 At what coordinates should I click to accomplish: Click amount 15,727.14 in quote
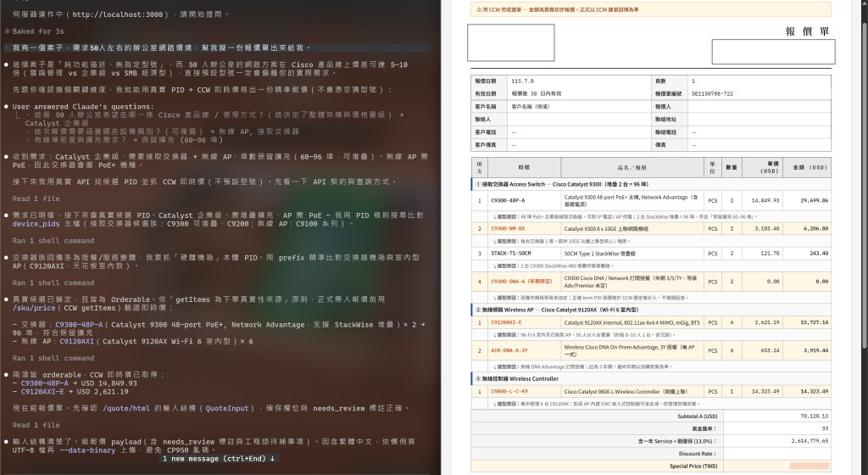pyautogui.click(x=815, y=322)
